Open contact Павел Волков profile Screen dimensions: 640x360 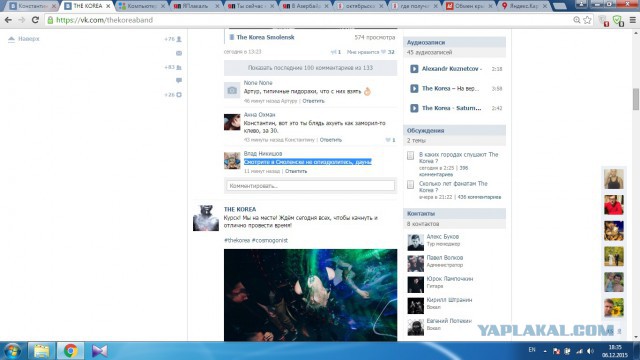click(x=444, y=258)
